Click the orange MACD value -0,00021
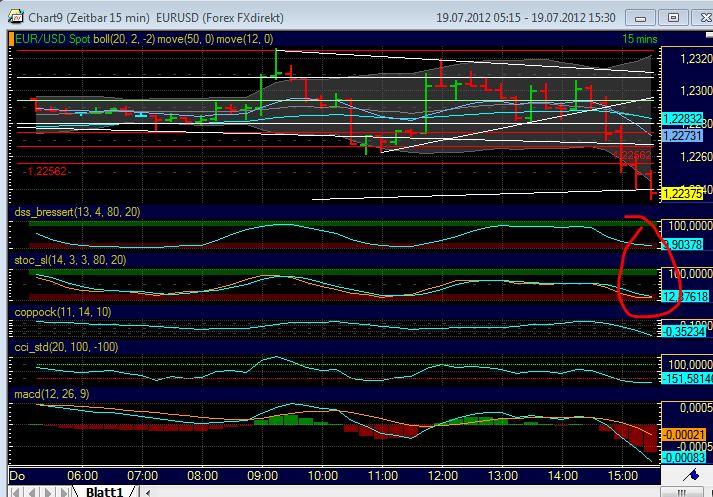The width and height of the screenshot is (713, 497). [x=684, y=435]
